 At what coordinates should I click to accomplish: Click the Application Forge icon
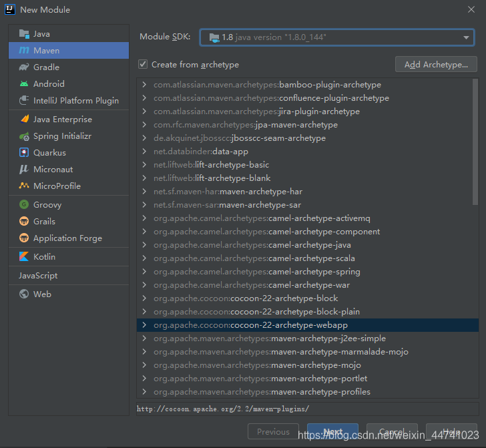24,238
